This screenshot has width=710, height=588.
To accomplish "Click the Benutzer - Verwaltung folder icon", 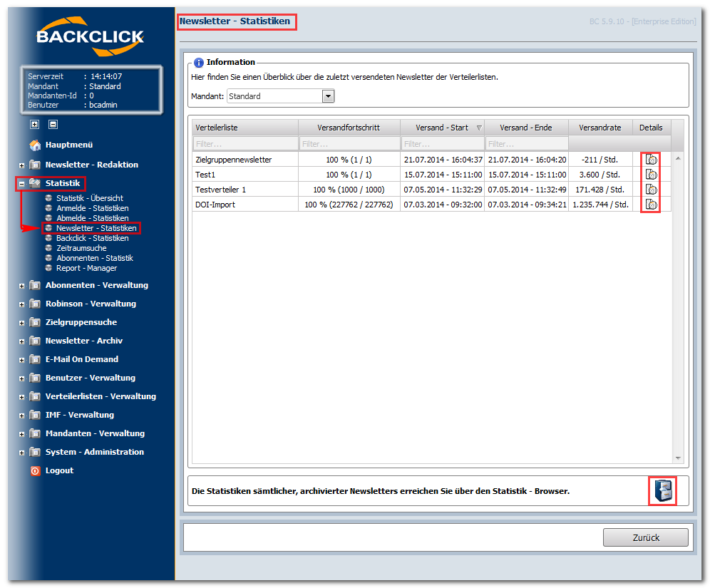I will 35,378.
